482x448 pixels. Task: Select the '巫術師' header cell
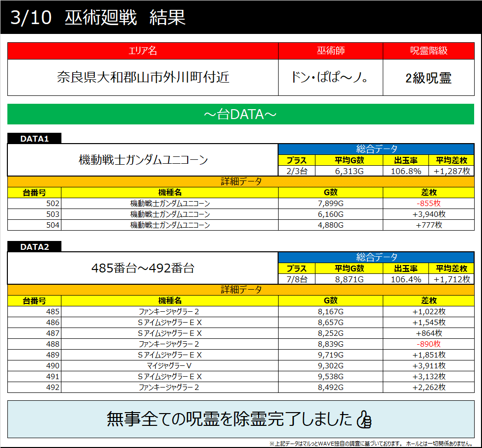pyautogui.click(x=331, y=51)
